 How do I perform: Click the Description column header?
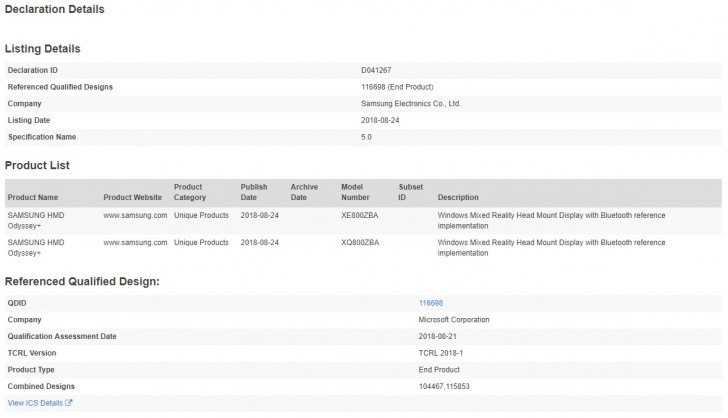coord(458,197)
